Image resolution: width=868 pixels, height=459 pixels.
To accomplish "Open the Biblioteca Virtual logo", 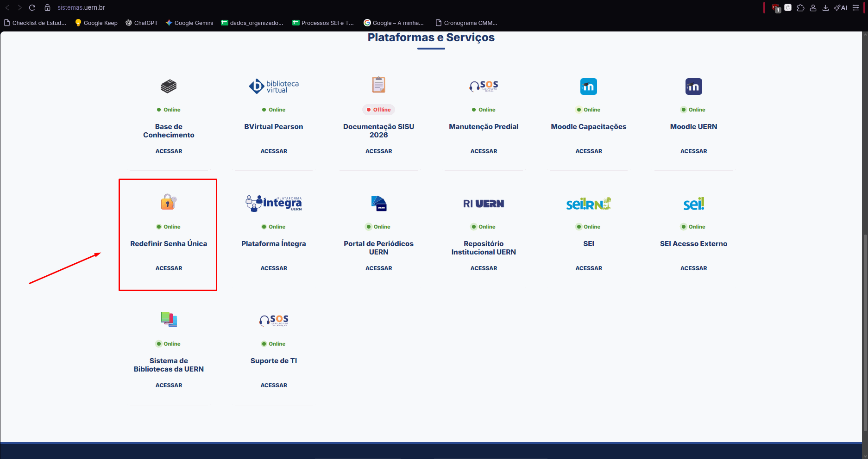I will [274, 86].
